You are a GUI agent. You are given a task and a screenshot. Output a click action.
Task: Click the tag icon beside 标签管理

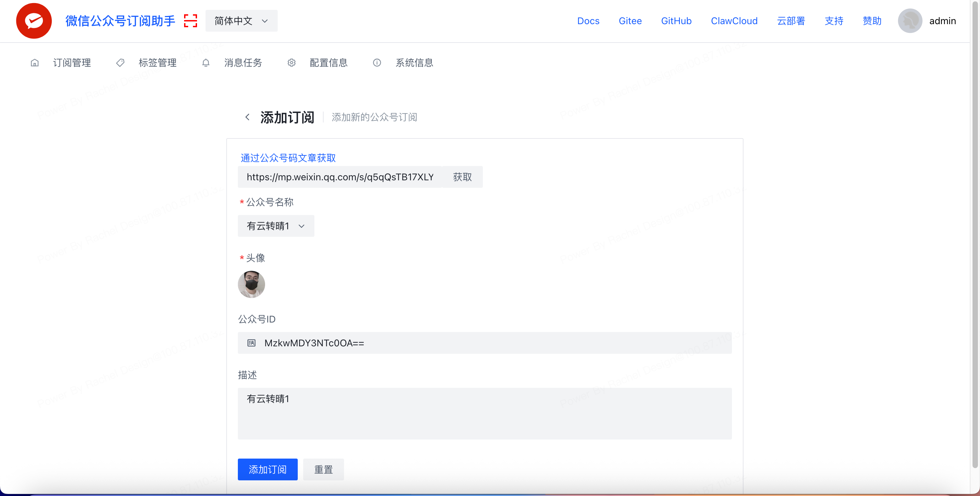(x=120, y=63)
